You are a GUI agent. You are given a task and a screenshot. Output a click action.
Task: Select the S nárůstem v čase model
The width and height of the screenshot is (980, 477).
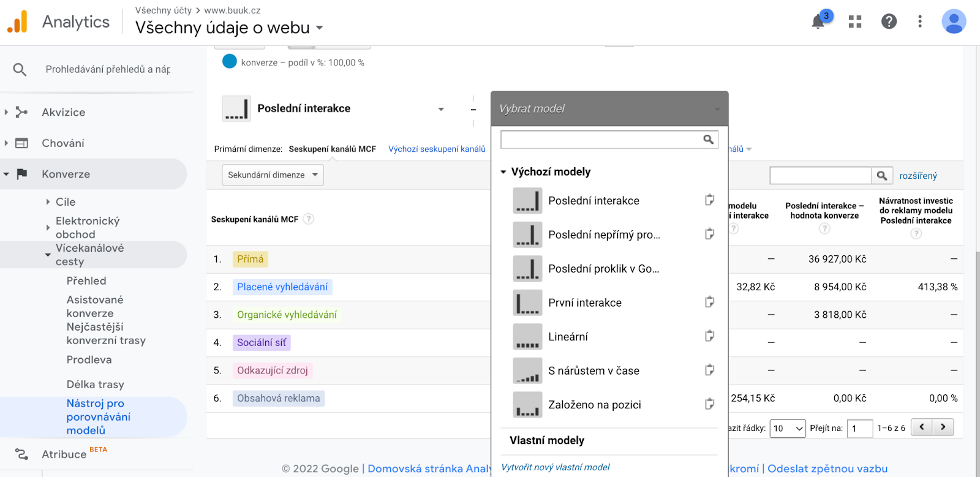click(x=594, y=370)
